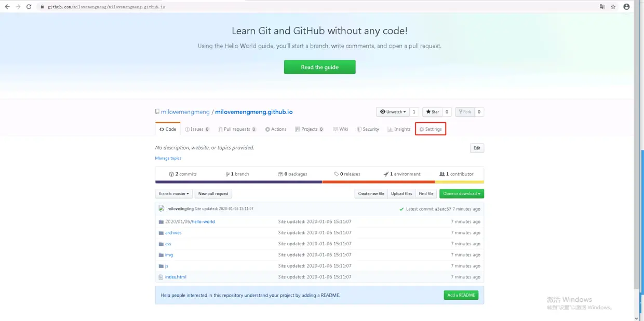The image size is (644, 321).
Task: Click the page vertical scrollbar
Action: tap(637, 151)
